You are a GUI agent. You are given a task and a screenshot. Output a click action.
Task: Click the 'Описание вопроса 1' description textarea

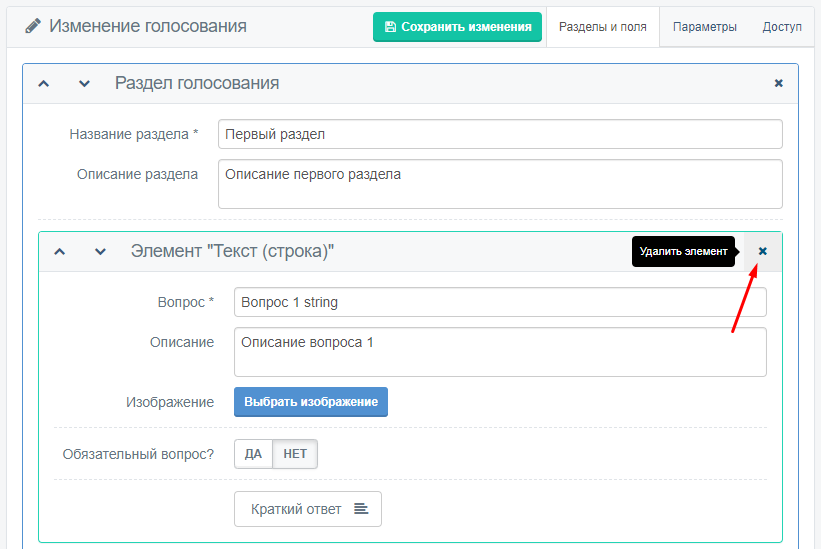point(500,352)
